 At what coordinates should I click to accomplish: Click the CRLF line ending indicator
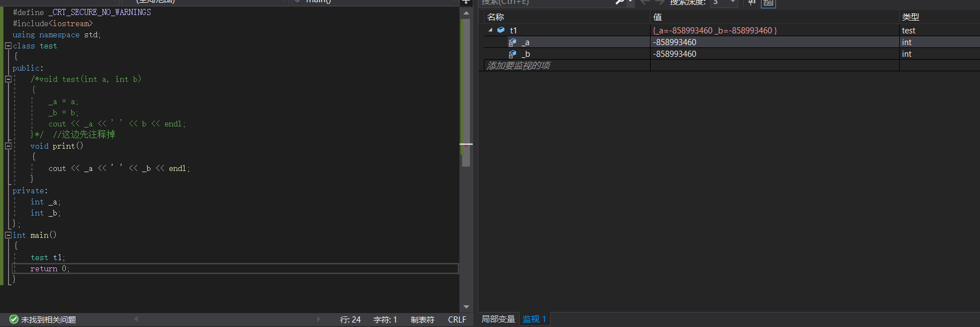tap(457, 320)
